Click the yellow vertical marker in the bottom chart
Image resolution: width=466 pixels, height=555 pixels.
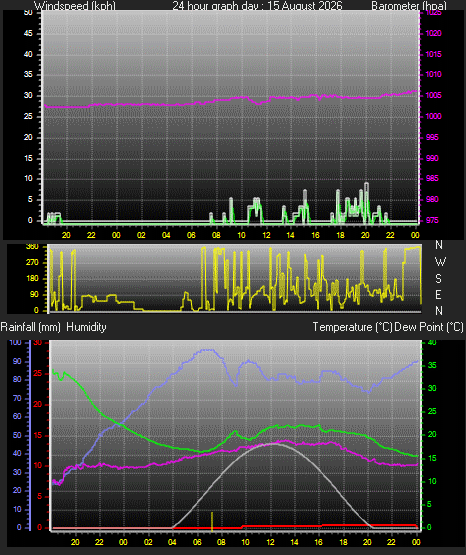212,521
